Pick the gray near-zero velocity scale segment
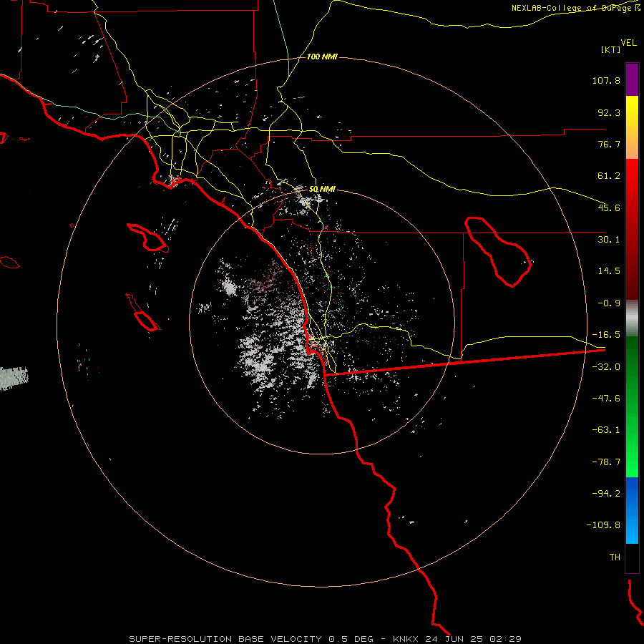The width and height of the screenshot is (644, 644). pos(632,318)
